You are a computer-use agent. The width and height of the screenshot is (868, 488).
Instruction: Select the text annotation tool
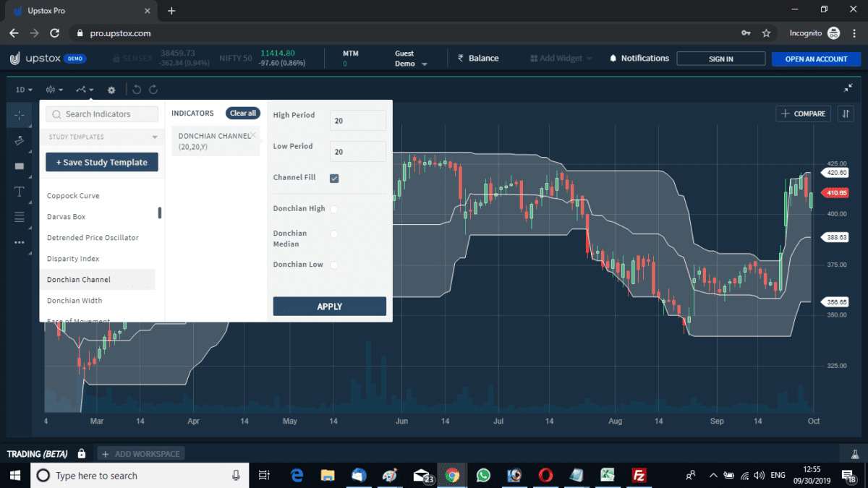[x=20, y=192]
